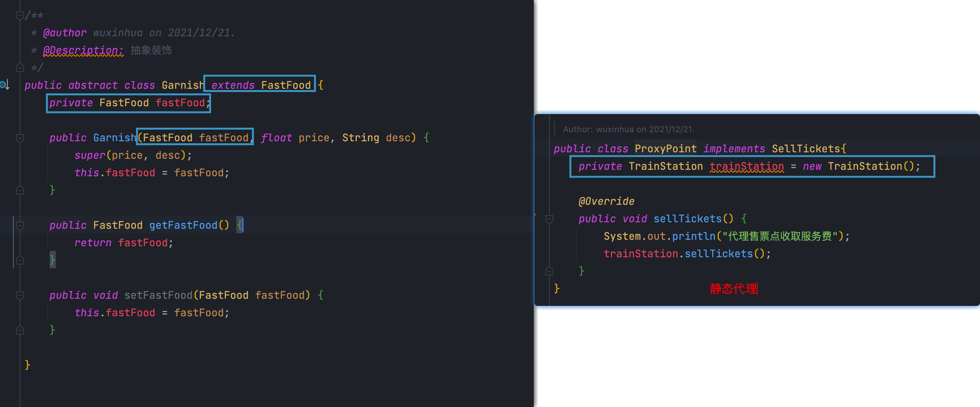
Task: Click fold end marker of setFastFood method
Action: pos(20,330)
